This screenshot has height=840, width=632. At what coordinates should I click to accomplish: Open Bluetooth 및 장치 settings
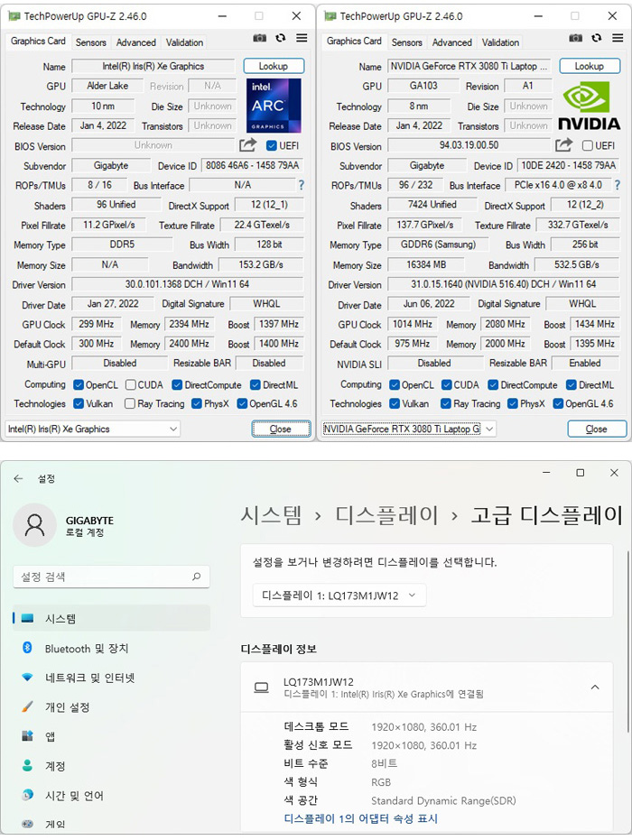click(x=111, y=648)
